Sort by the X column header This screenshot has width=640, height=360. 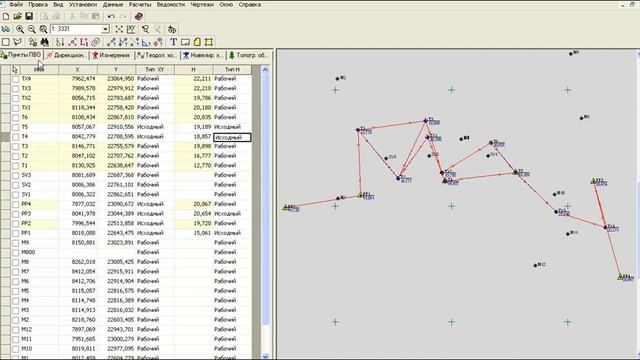tap(78, 70)
